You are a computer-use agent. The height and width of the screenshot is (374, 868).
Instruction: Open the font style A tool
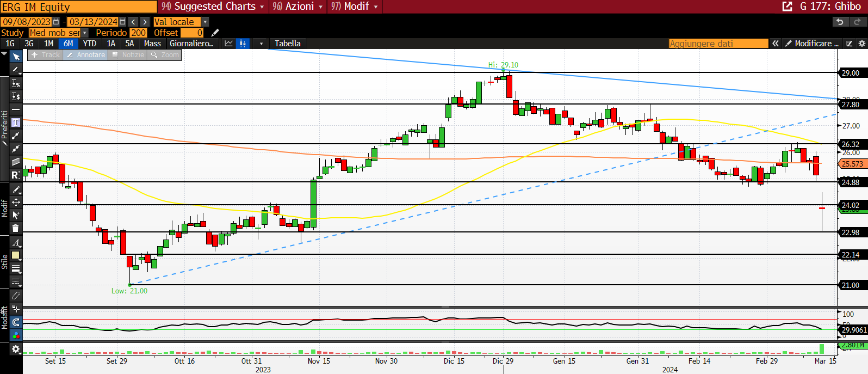[x=16, y=242]
